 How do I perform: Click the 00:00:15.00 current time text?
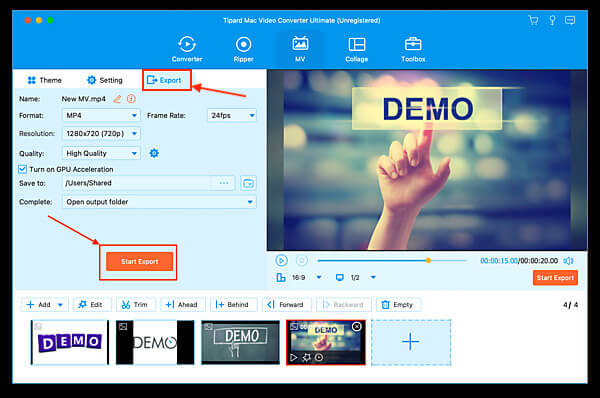[x=499, y=261]
